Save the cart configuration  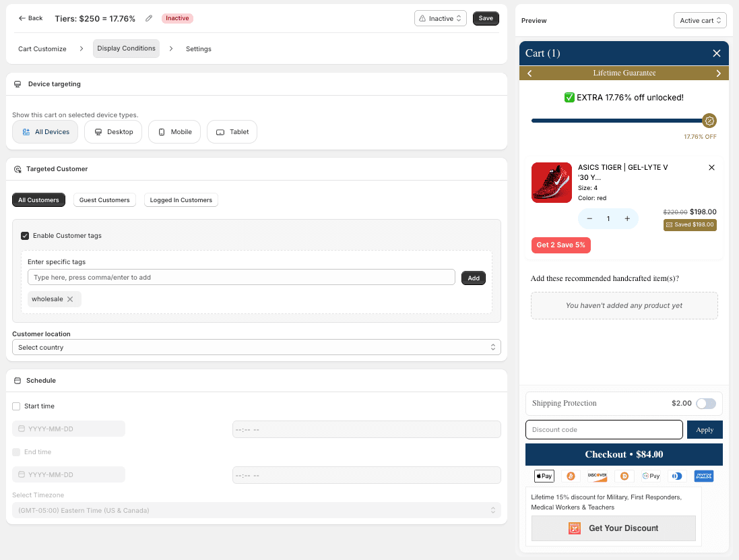[486, 18]
